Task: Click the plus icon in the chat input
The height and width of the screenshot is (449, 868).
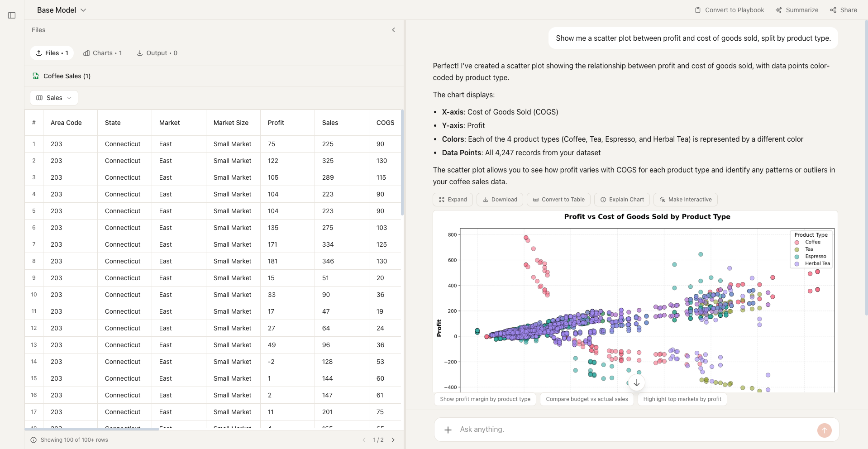Action: 448,429
